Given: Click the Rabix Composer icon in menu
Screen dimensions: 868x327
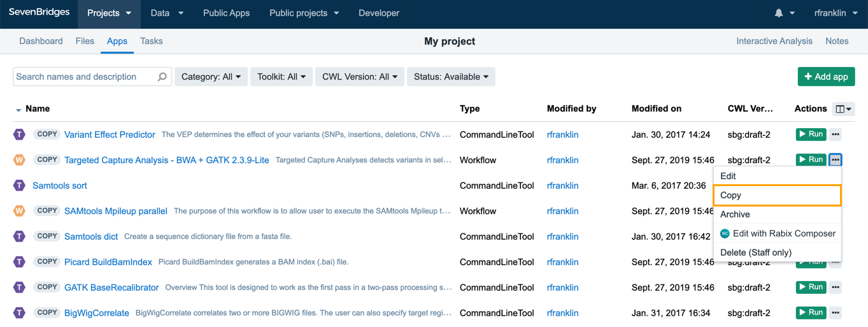Looking at the screenshot, I should [725, 233].
